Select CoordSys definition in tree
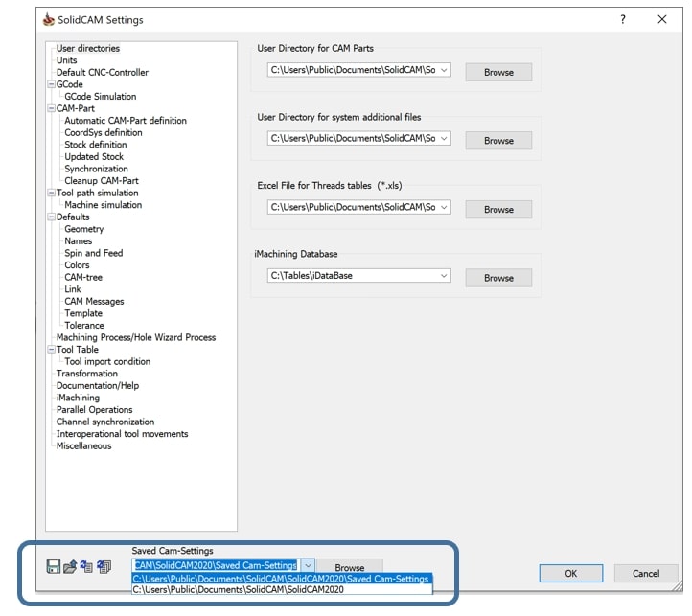The width and height of the screenshot is (692, 616). point(104,132)
